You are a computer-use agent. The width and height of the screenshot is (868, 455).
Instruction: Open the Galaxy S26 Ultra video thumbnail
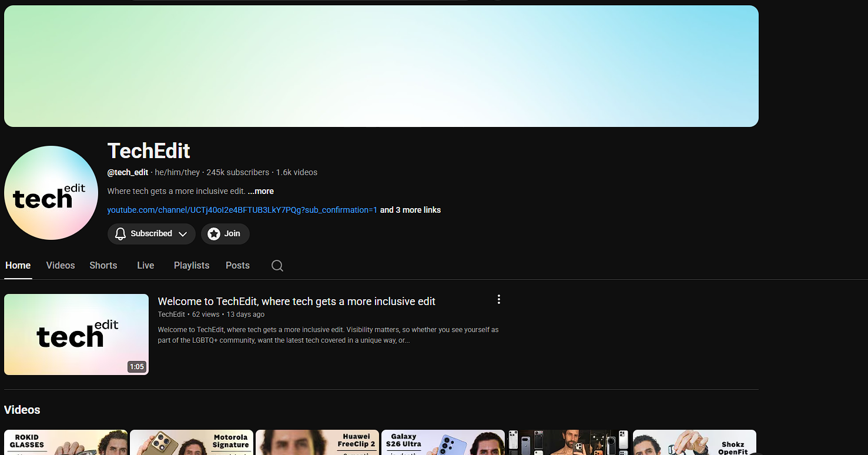443,443
